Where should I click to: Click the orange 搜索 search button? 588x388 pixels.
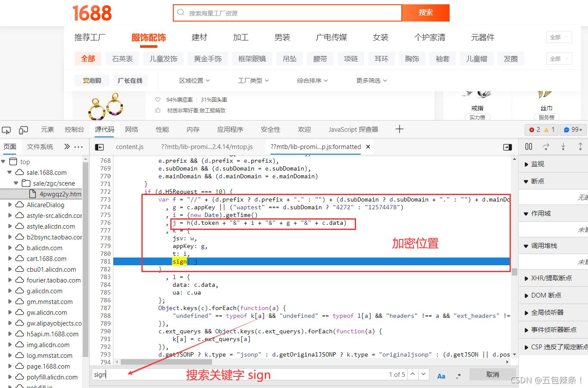(425, 13)
